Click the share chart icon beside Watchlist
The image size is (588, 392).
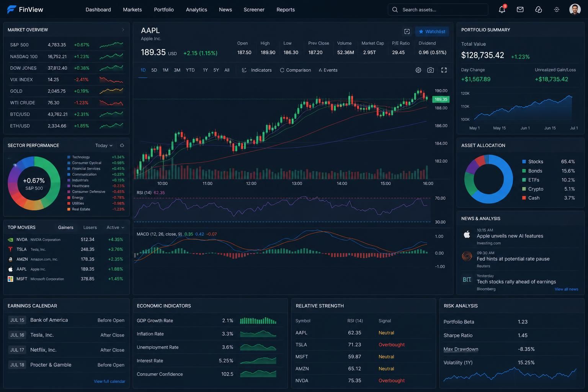click(407, 31)
